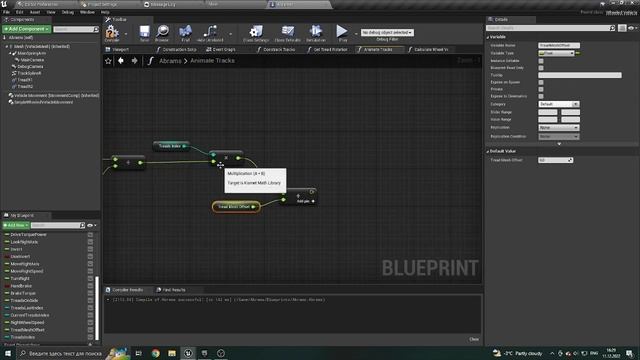
Task: Click the Unreal Engine taskbar icon
Action: (188, 353)
